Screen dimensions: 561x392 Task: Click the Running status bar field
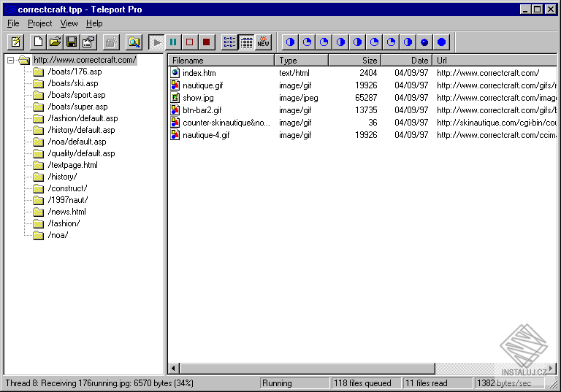[x=294, y=383]
